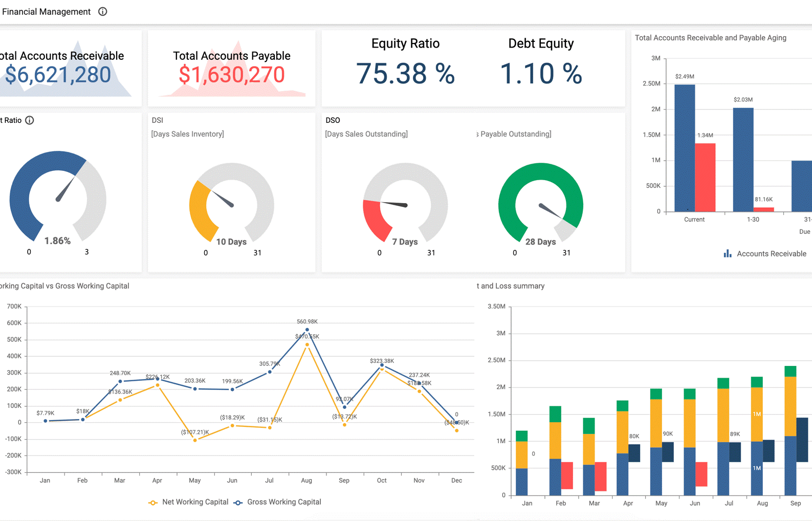Screen dimensions: 812x521
Task: Click the orange Net Working Capital legend marker
Action: [x=153, y=503]
